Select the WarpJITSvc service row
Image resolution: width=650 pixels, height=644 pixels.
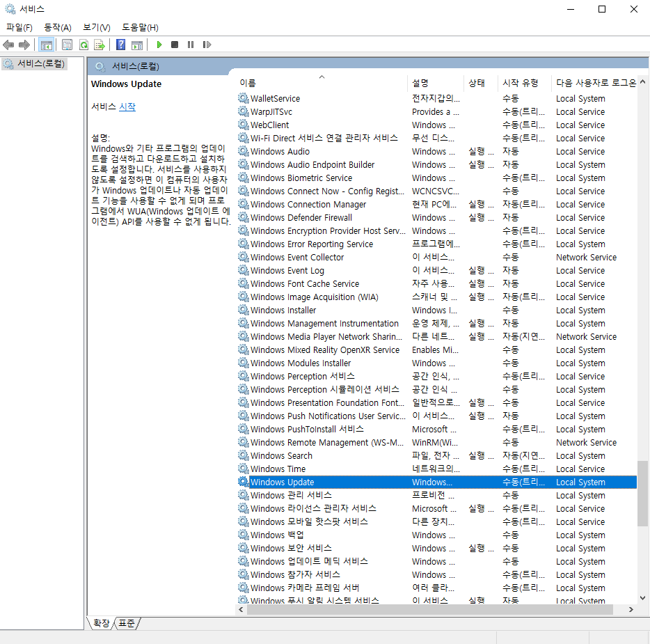(437, 111)
